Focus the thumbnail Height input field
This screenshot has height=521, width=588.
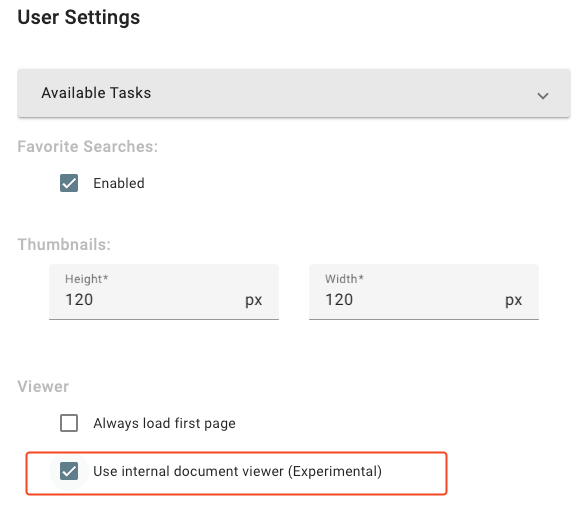(x=164, y=292)
